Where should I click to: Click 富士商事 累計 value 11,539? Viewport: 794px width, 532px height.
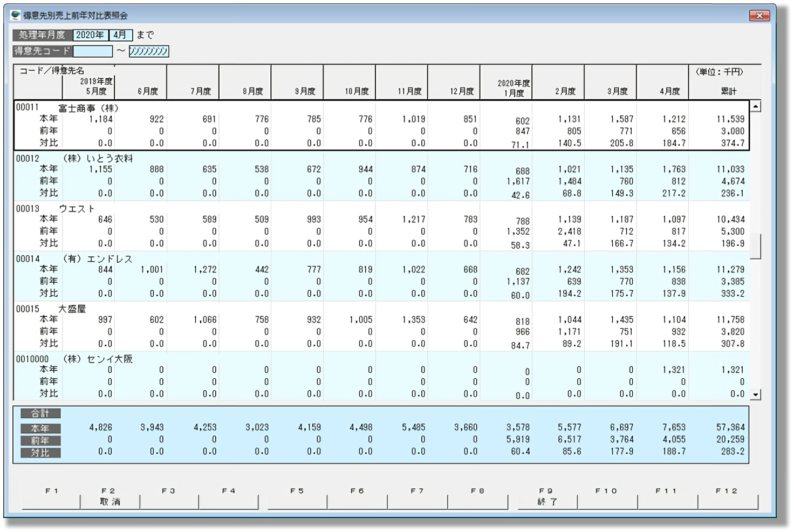point(730,119)
